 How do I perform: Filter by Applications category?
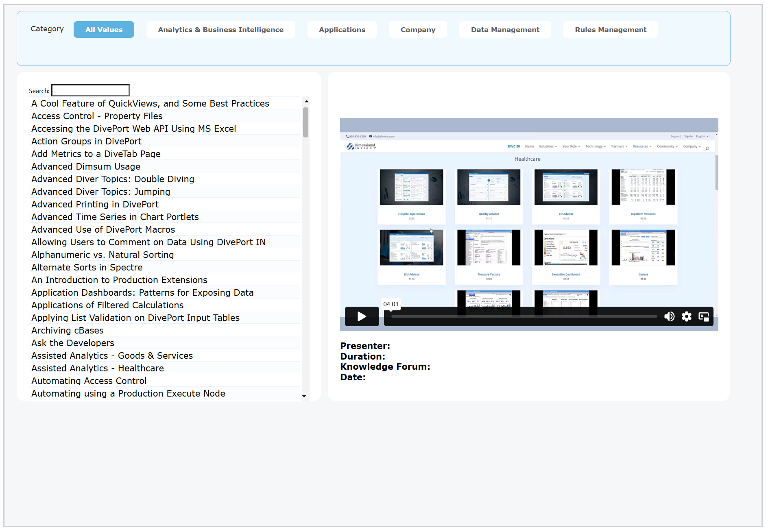tap(342, 30)
